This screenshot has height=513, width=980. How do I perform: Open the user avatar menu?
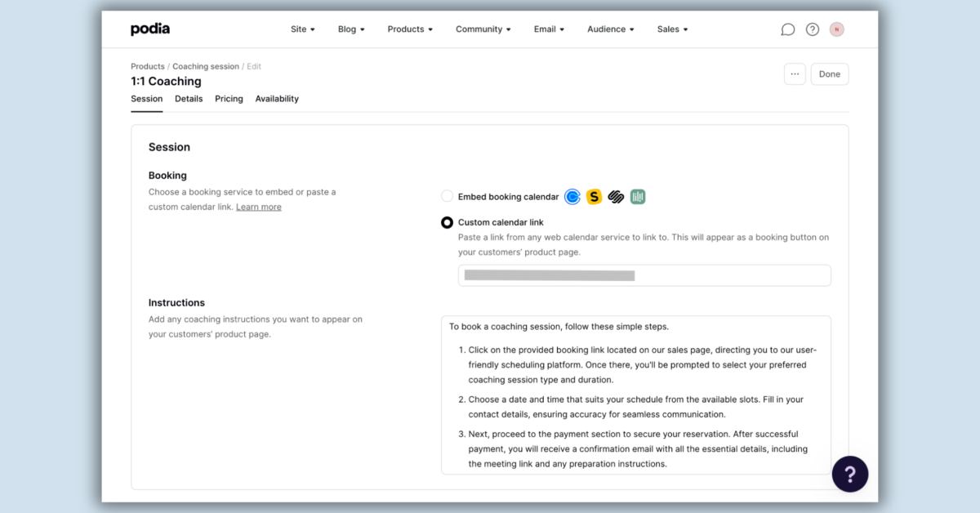[x=836, y=29]
